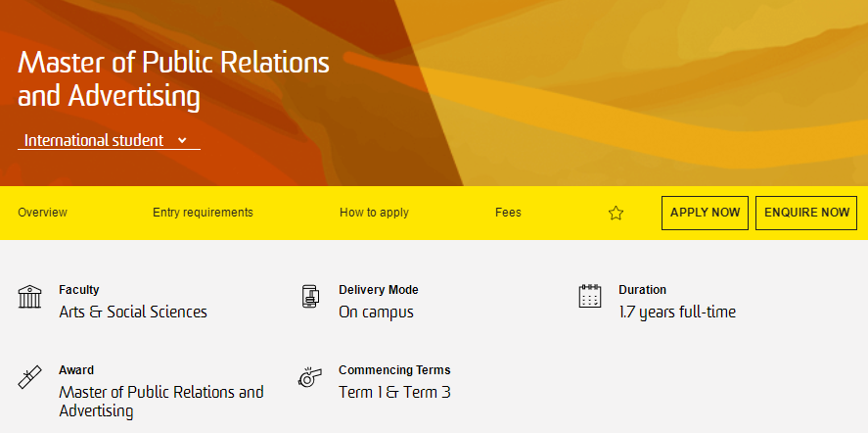Select the Arts & Social Sciences faculty text
The image size is (868, 433).
click(133, 313)
